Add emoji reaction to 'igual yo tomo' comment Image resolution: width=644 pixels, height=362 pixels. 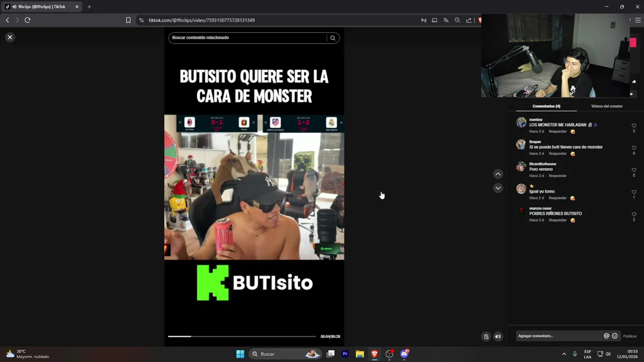[573, 198]
